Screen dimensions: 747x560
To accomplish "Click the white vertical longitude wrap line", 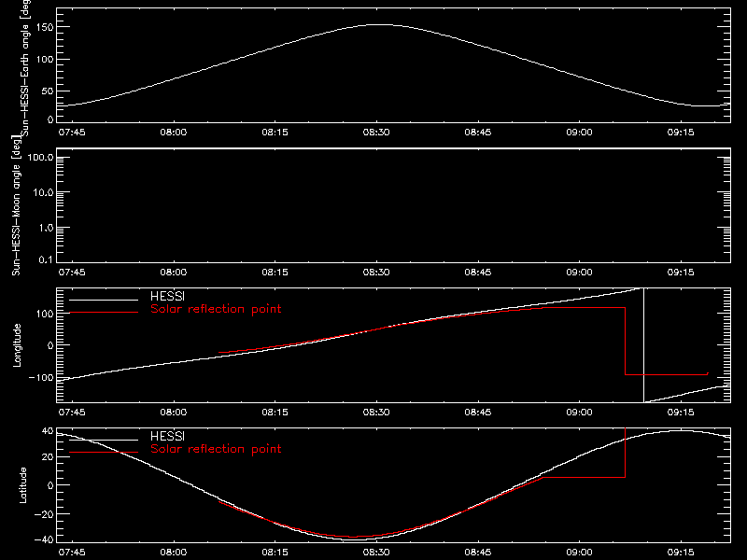I will [643, 345].
